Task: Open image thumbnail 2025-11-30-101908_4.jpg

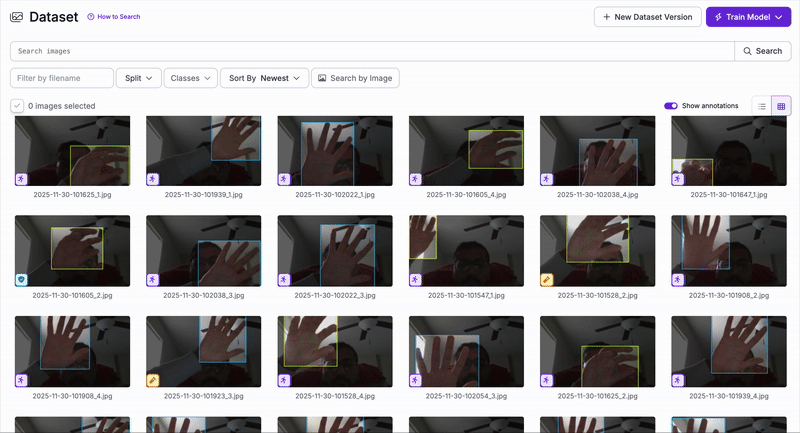Action: (72, 351)
